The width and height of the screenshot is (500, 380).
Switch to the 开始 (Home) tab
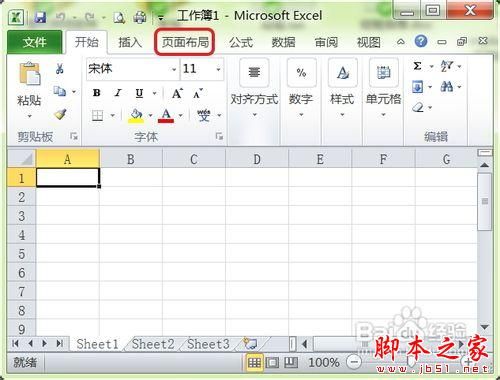(x=86, y=42)
